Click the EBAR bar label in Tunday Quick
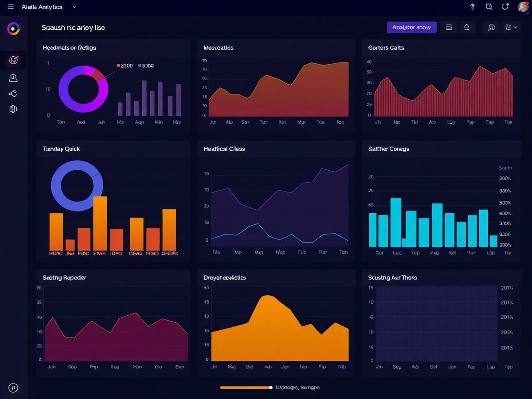This screenshot has height=399, width=532. click(100, 254)
